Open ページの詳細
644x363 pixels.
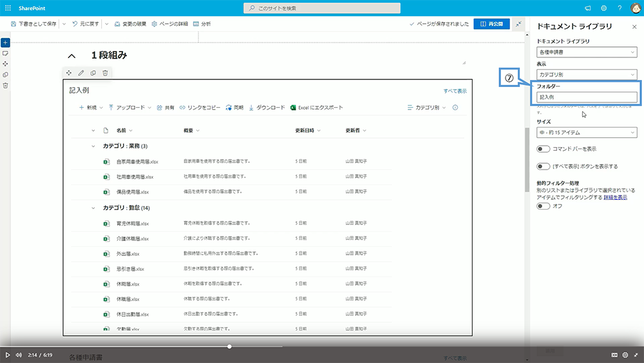point(169,24)
